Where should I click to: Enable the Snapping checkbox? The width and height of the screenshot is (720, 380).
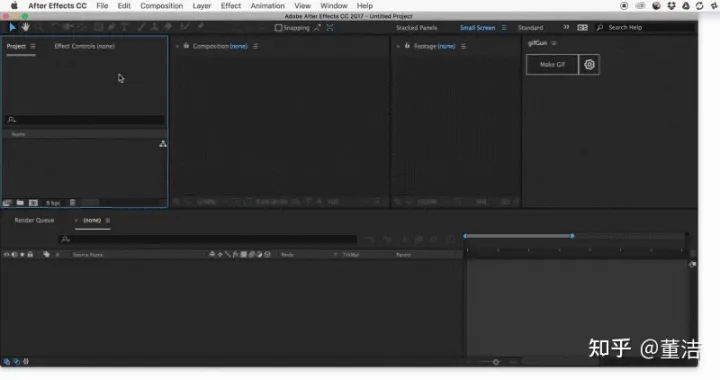(278, 28)
